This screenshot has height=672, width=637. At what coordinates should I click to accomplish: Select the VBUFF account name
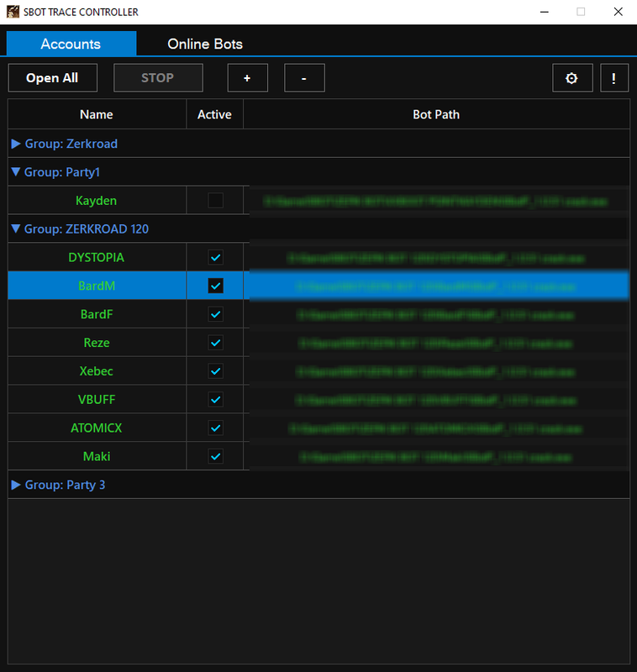(97, 400)
